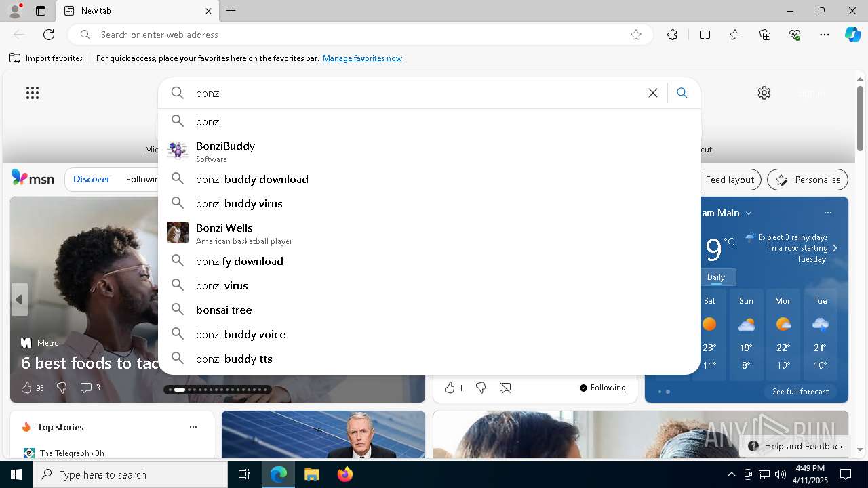Close the New tab tab
The width and height of the screenshot is (868, 488).
[x=208, y=11]
